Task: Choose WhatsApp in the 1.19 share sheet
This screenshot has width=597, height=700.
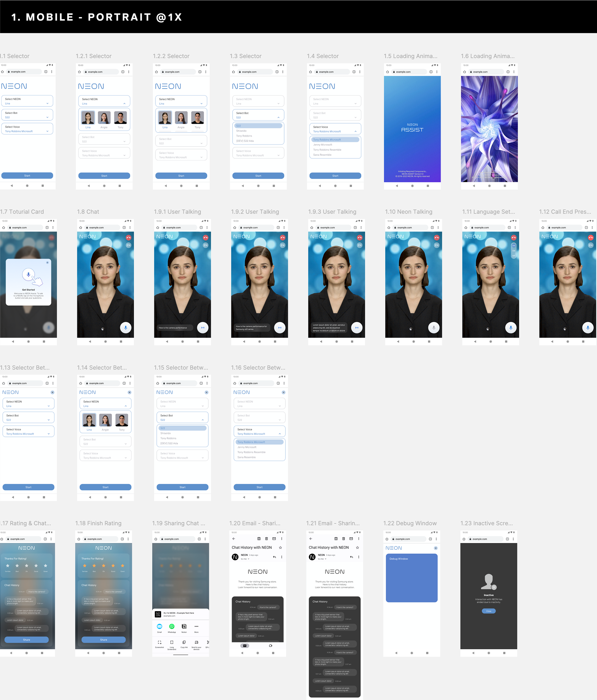Action: pos(172,626)
